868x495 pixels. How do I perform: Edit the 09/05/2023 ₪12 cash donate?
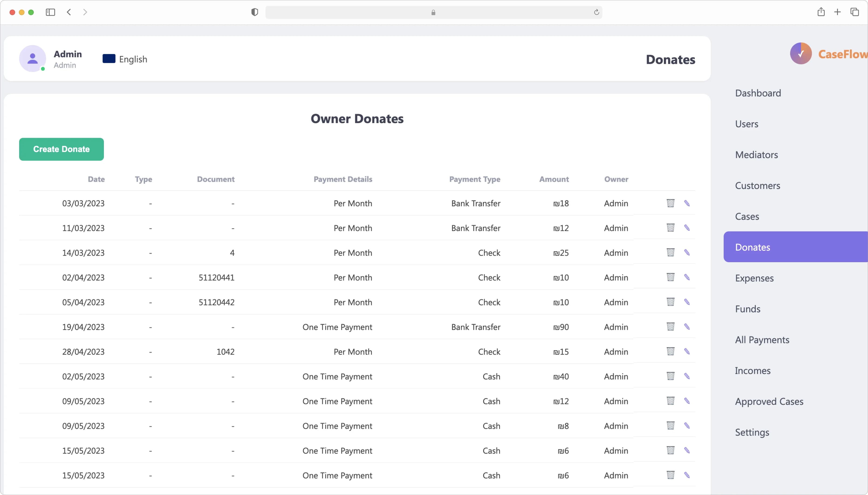[x=687, y=401]
